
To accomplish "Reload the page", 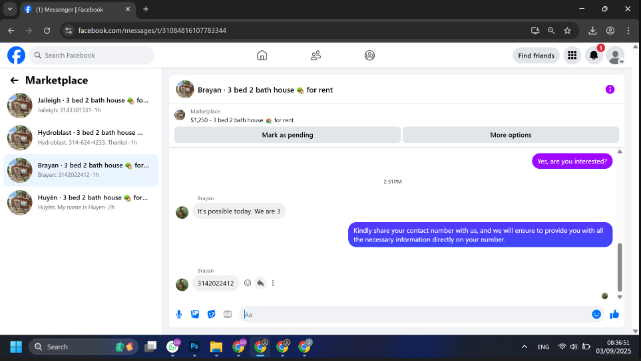I will 47,31.
